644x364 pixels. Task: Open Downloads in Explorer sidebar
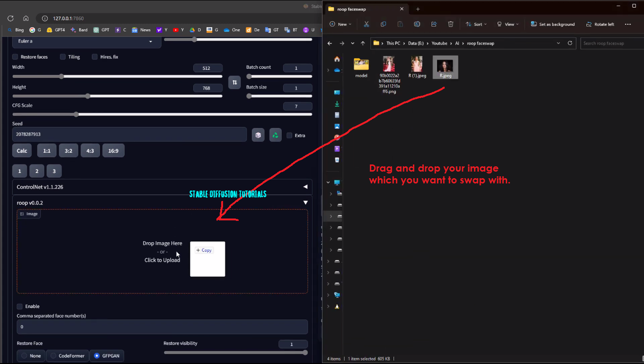click(x=337, y=104)
